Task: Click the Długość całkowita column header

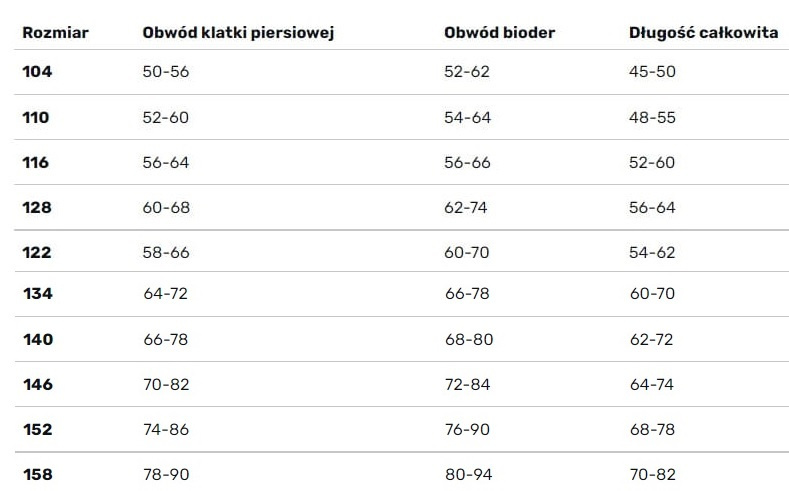Action: pos(703,33)
